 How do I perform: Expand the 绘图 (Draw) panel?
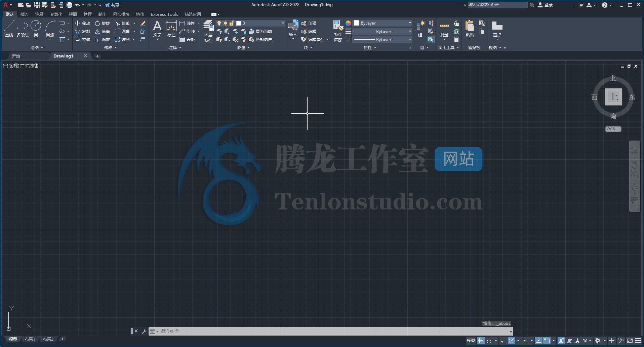(x=37, y=48)
